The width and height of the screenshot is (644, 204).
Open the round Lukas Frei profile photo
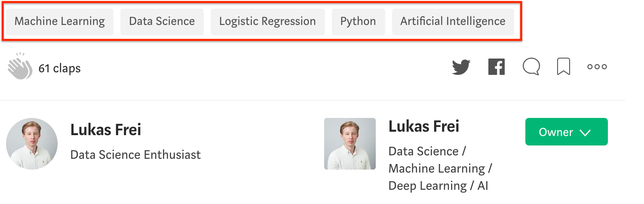[32, 144]
